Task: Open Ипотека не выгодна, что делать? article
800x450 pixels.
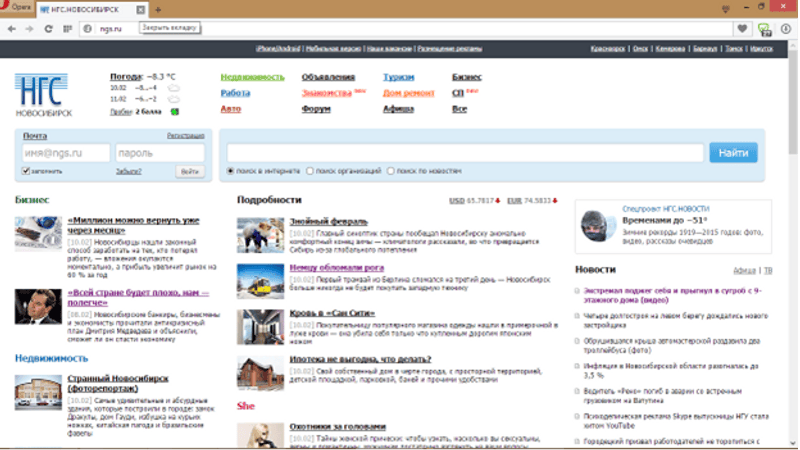Action: pos(360,359)
